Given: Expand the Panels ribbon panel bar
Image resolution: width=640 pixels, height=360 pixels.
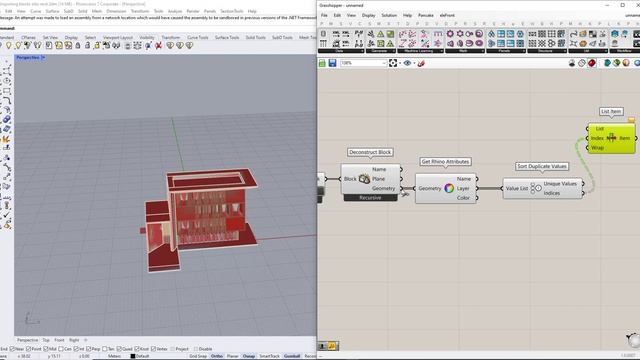Looking at the screenshot, I should click(505, 51).
